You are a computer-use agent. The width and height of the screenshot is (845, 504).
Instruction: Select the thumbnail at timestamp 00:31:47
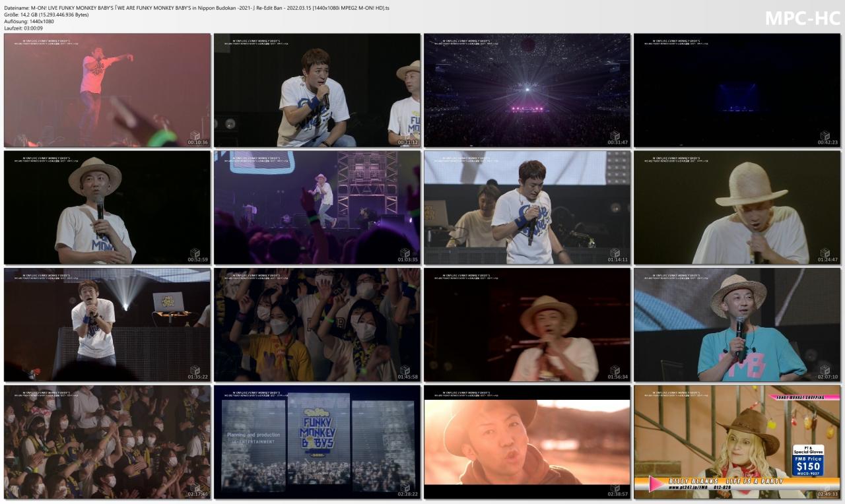click(527, 90)
